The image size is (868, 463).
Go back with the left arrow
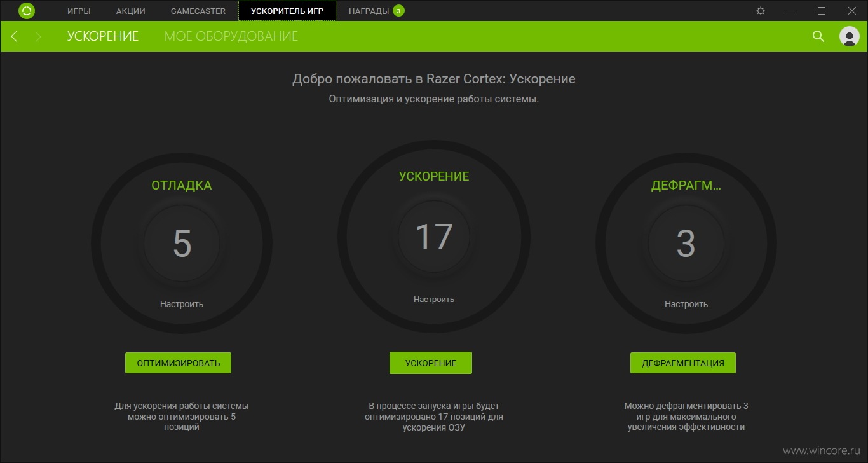[x=14, y=36]
